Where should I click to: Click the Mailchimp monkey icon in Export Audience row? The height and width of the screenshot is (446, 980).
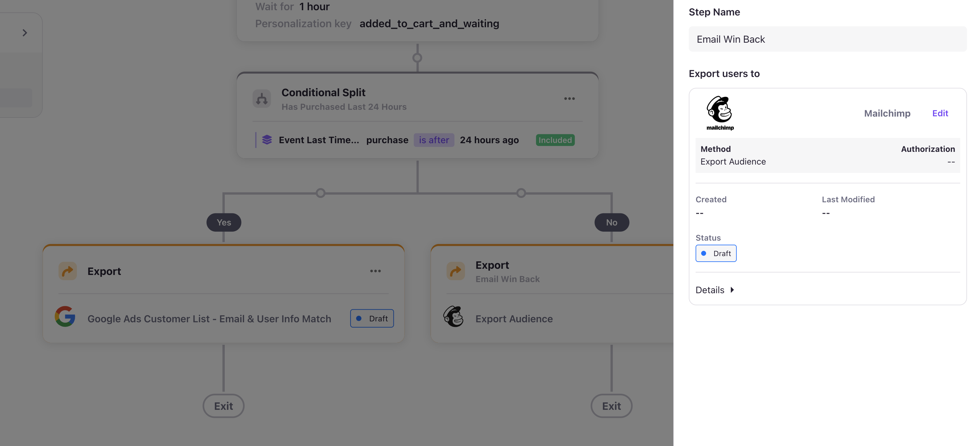[453, 317]
